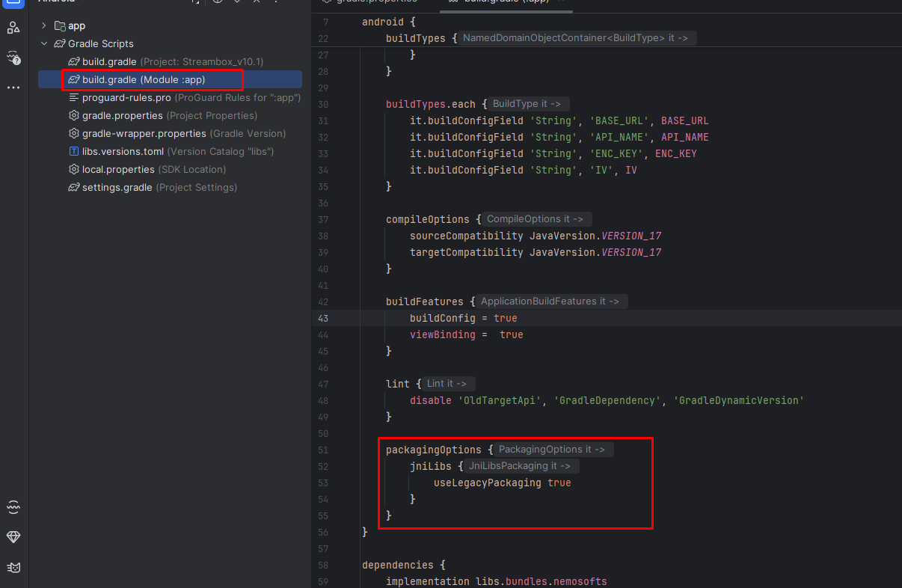Click line number 43 in gutter
The height and width of the screenshot is (588, 902).
point(323,318)
